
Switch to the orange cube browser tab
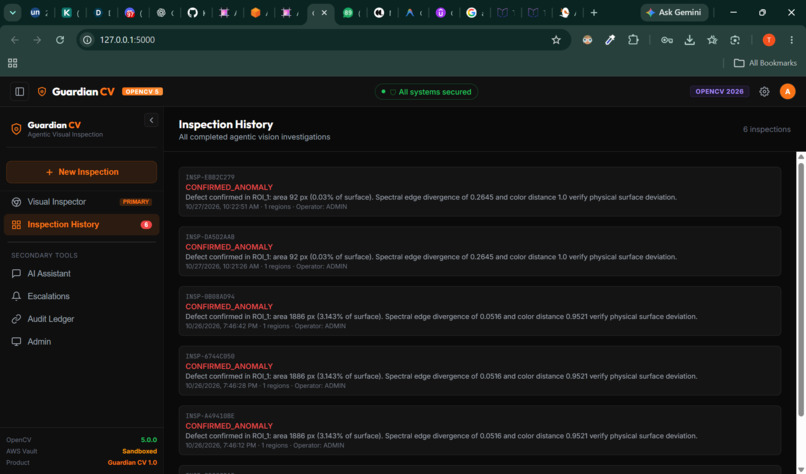coord(255,13)
